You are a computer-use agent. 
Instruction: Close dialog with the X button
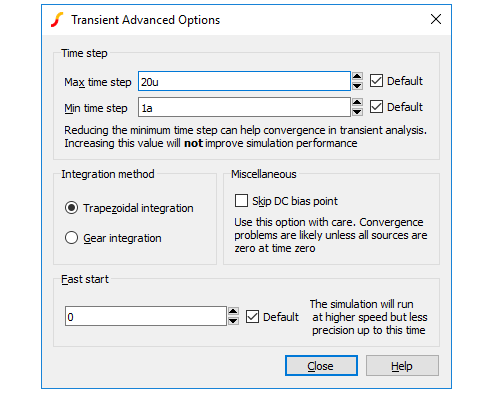(x=436, y=19)
